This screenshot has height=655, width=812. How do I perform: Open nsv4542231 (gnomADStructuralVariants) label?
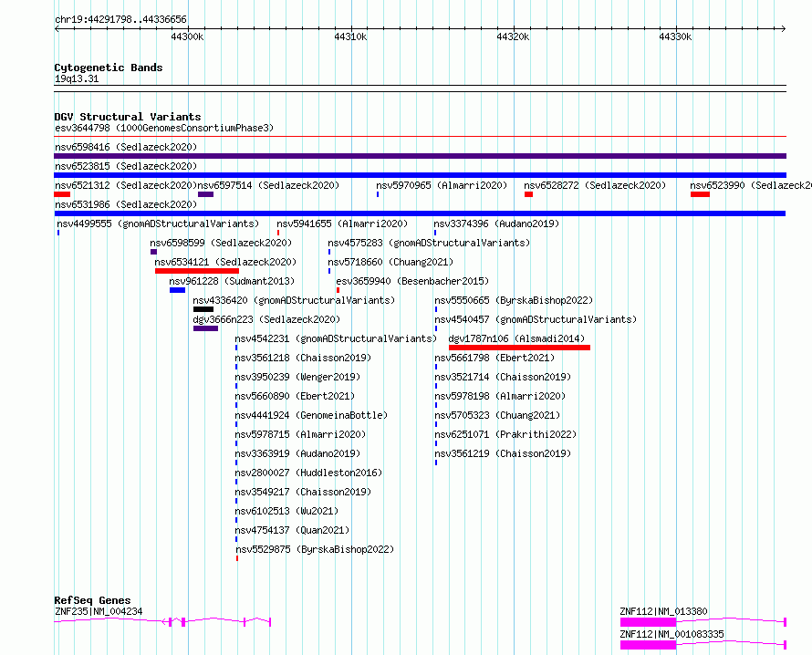point(336,338)
